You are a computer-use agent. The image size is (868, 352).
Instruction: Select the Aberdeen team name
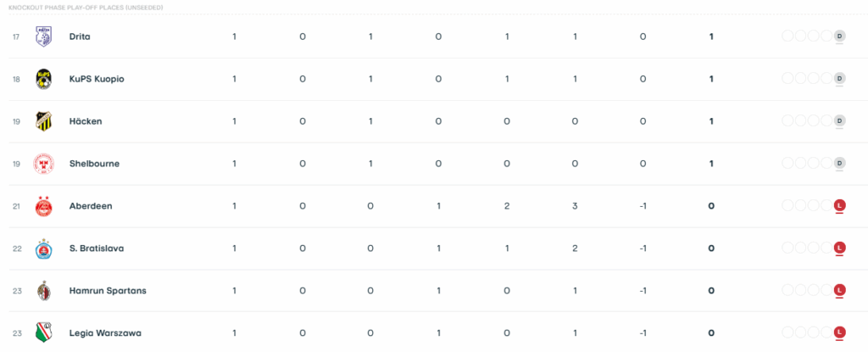(91, 206)
